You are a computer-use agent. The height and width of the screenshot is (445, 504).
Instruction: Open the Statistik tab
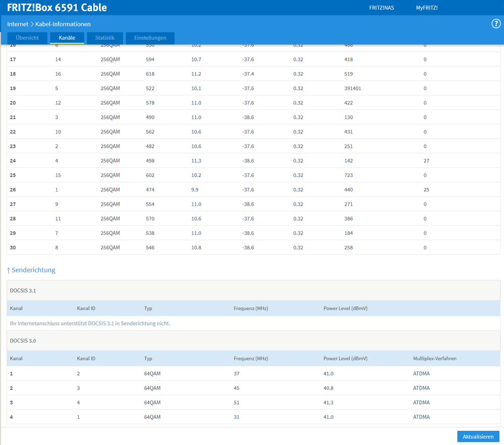click(105, 38)
